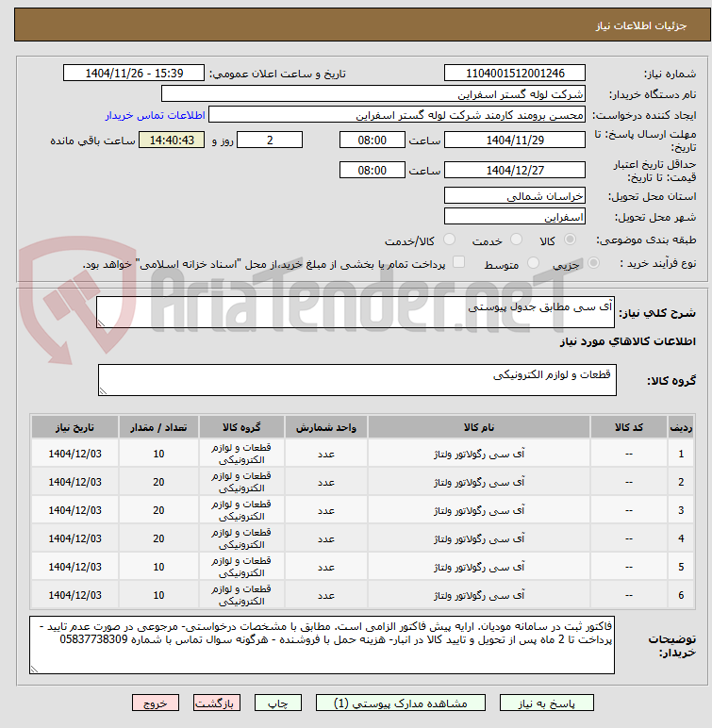712x728 pixels.
Task: Click the validity time field 08:00 beside 1404/12/27
Action: point(372,170)
